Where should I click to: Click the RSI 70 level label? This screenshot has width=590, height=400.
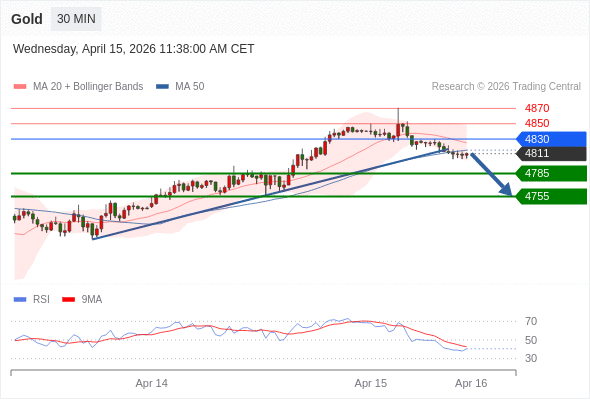[531, 321]
